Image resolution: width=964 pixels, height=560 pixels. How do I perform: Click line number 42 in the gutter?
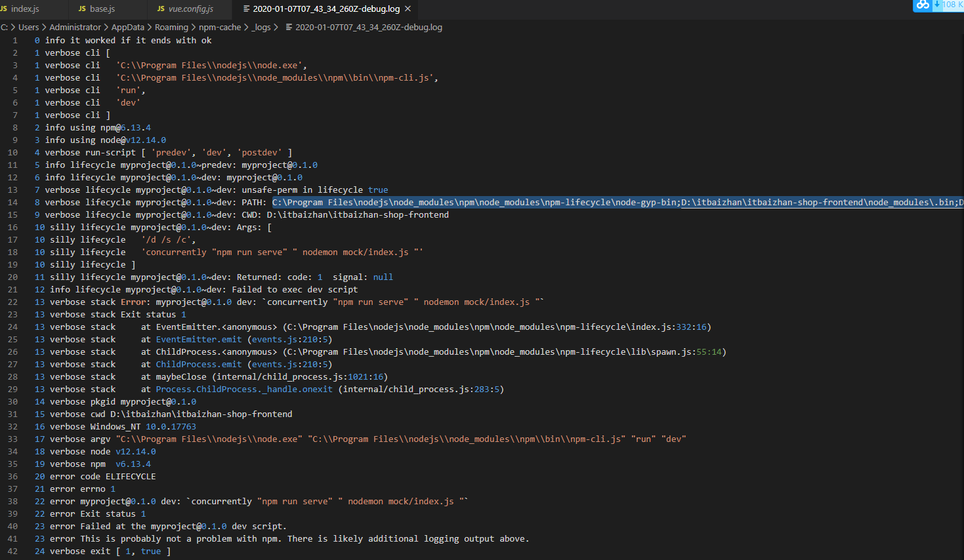tap(12, 551)
